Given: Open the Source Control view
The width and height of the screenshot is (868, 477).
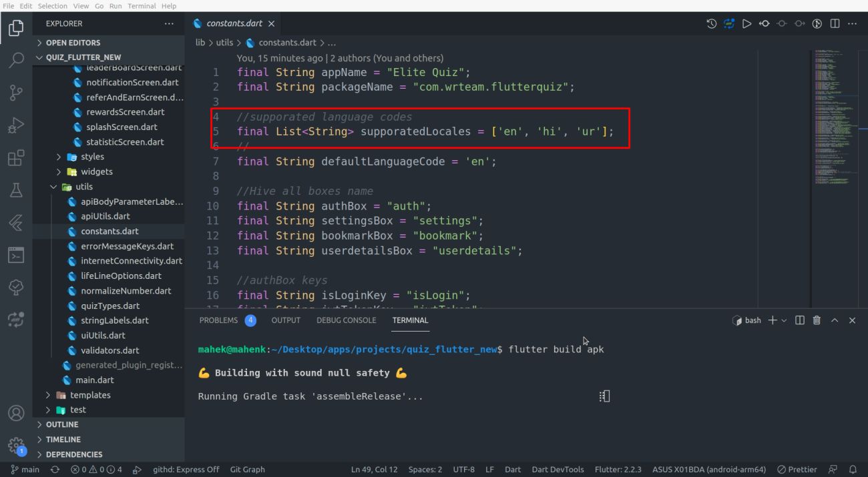Looking at the screenshot, I should tap(16, 93).
